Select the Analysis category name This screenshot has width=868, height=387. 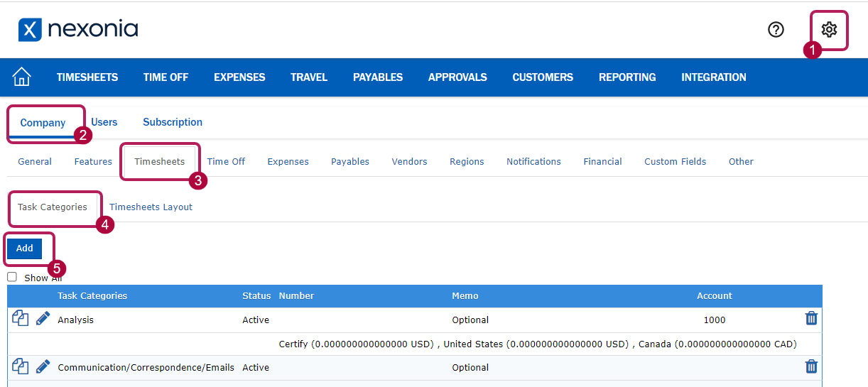75,320
